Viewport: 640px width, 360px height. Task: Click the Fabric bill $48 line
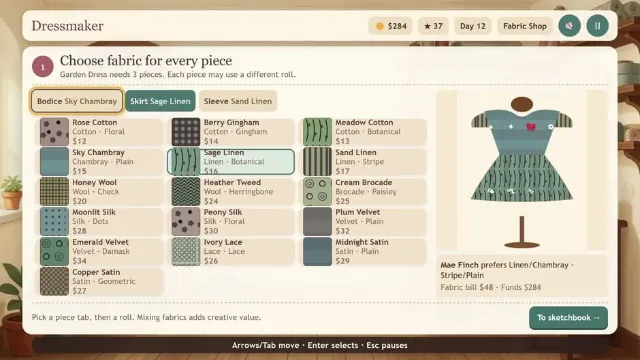pos(491,287)
